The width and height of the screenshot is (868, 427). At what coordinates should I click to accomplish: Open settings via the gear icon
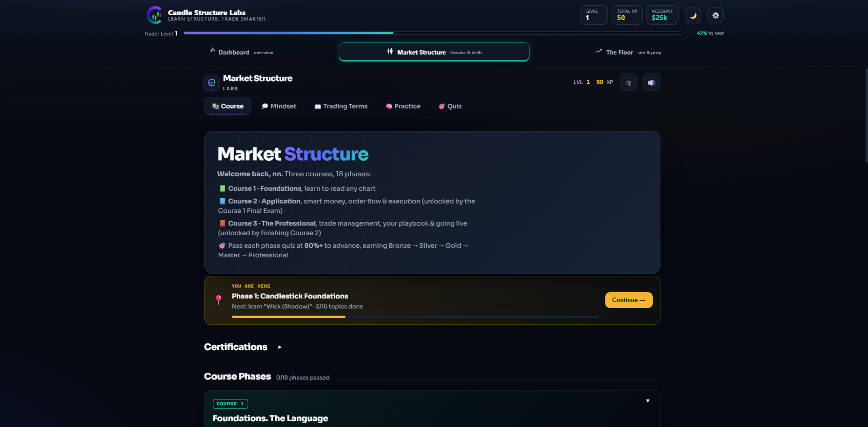click(x=715, y=15)
